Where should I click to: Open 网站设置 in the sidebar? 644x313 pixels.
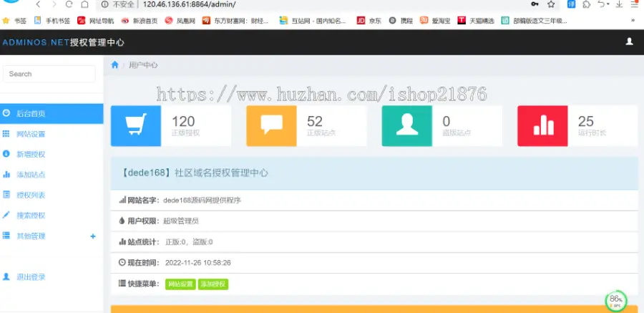coord(52,134)
